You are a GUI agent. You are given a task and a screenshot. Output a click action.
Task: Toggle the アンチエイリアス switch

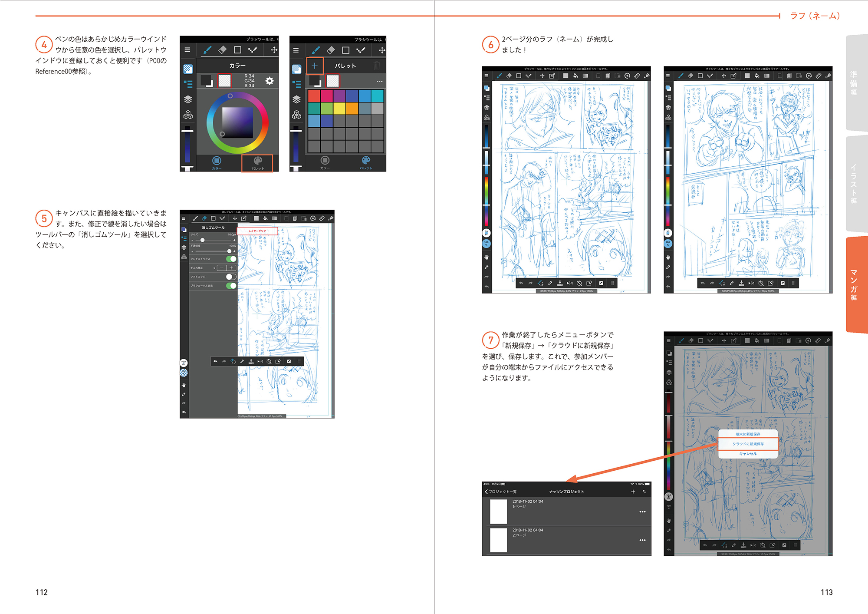(x=231, y=259)
